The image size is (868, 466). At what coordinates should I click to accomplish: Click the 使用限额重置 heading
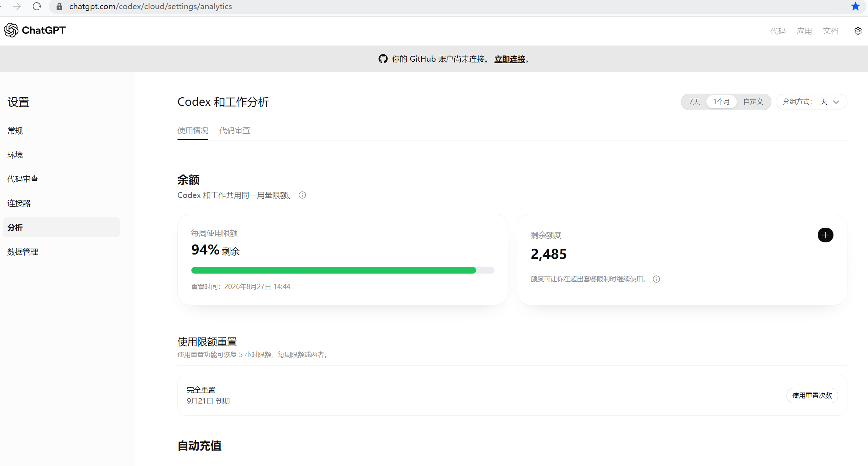[207, 342]
